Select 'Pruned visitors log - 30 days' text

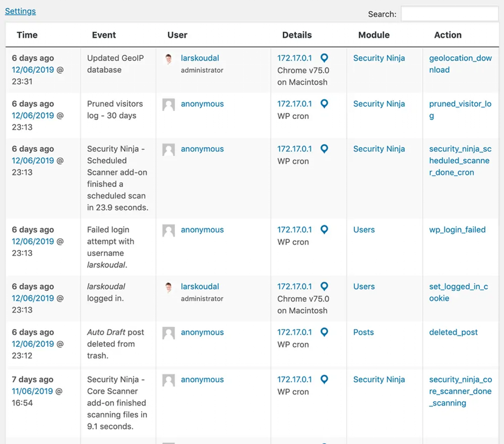point(115,110)
